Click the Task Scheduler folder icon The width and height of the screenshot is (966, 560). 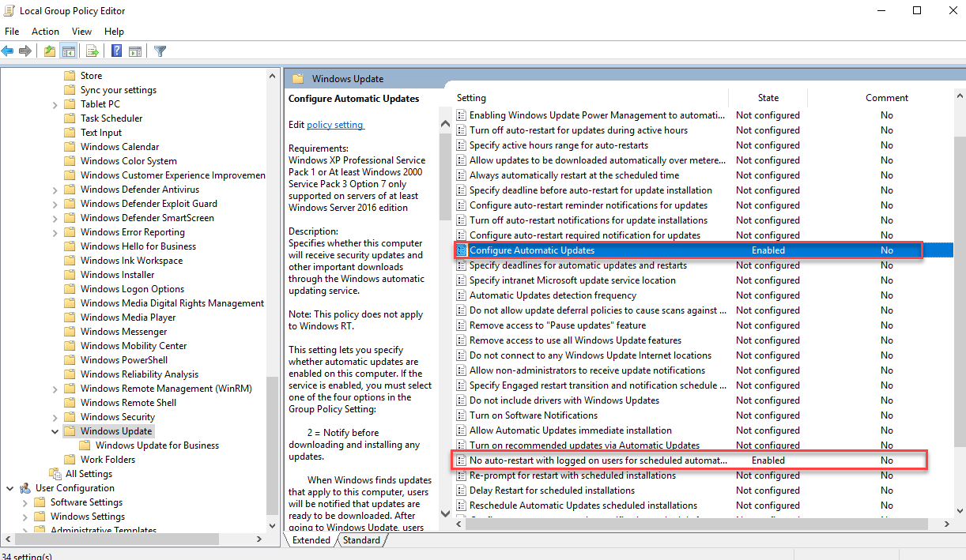pos(70,118)
